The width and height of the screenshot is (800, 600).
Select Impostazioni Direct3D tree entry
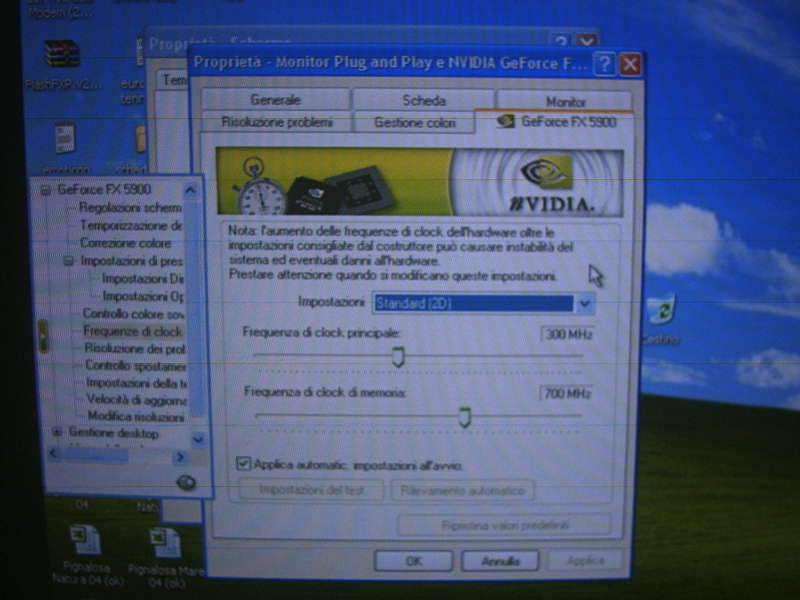[x=142, y=279]
